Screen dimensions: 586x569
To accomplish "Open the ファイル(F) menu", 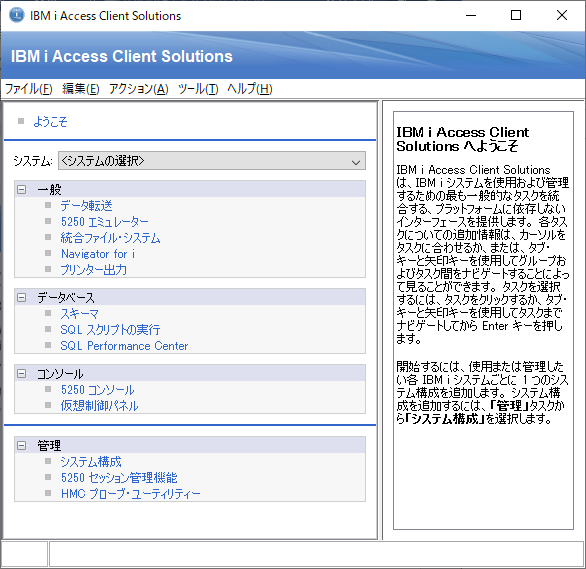I will click(x=28, y=89).
